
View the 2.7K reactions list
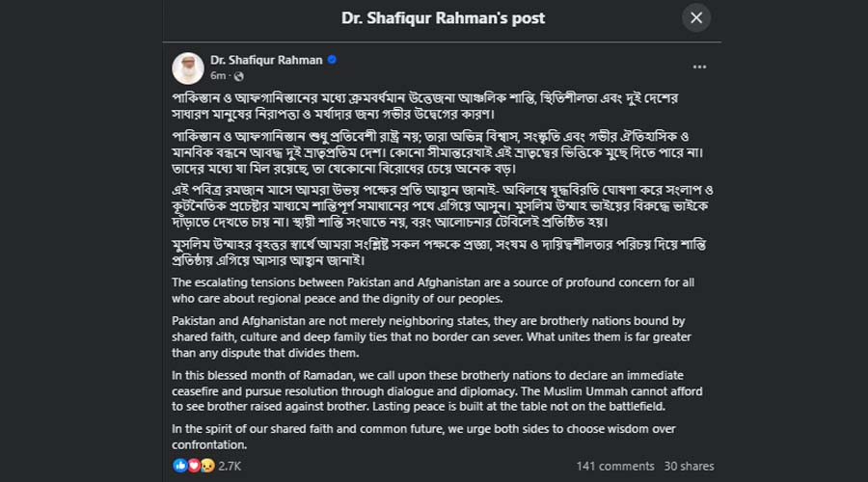[x=230, y=466]
